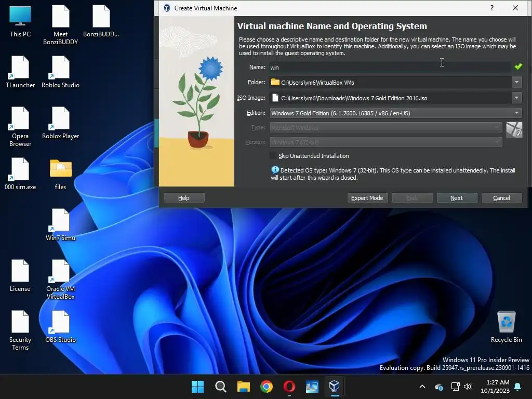The width and height of the screenshot is (532, 399).
Task: Open the monitor-picture app in taskbar
Action: click(x=312, y=387)
